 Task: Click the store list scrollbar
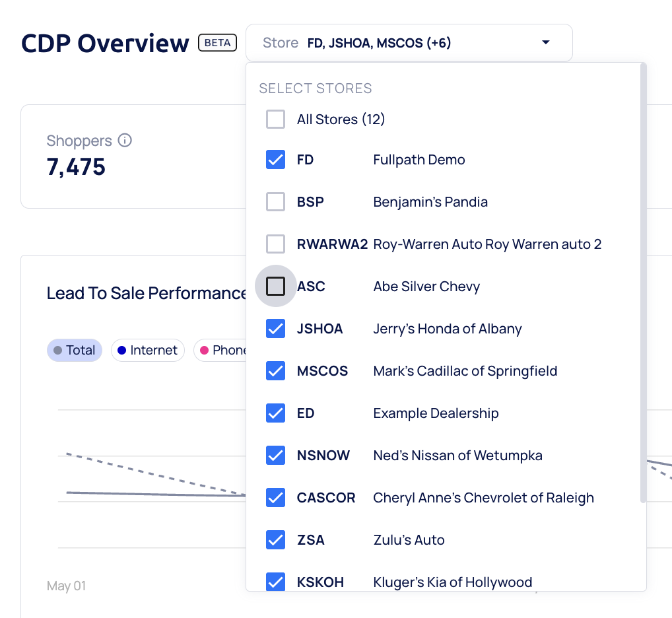[642, 284]
